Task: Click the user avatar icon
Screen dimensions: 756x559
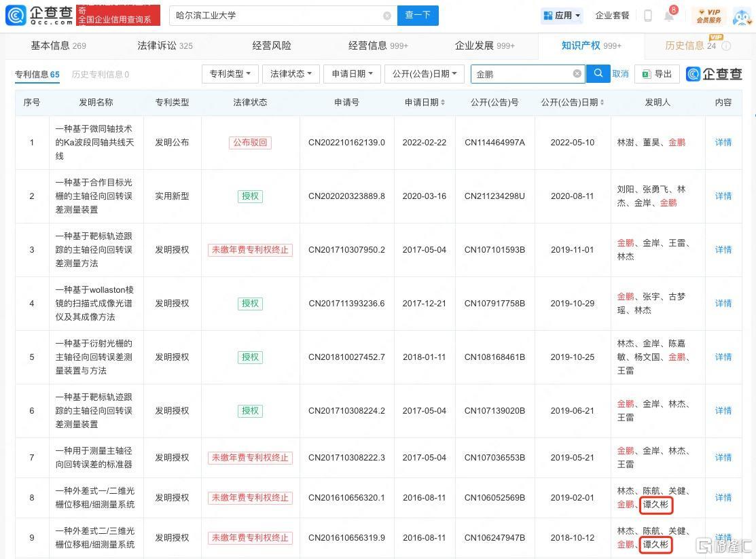Action: tap(742, 16)
